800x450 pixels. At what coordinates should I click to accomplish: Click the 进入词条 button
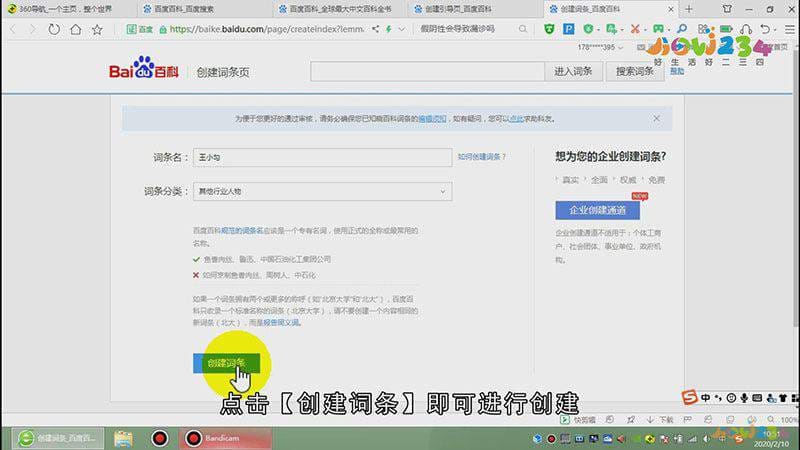pos(573,71)
